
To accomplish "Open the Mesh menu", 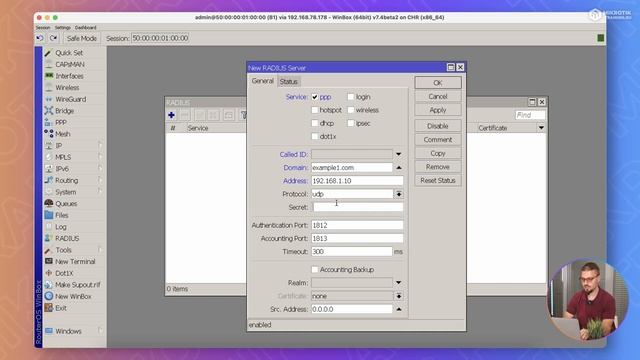I will (x=62, y=134).
